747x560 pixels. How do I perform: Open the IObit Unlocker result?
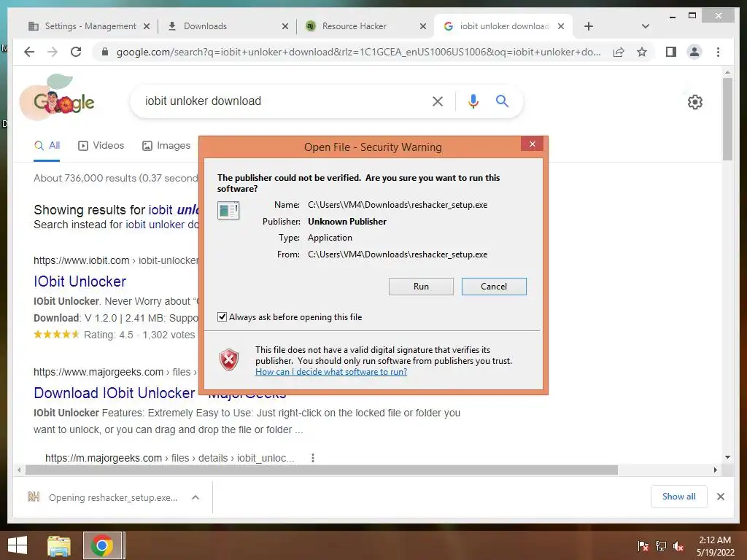[x=80, y=281]
